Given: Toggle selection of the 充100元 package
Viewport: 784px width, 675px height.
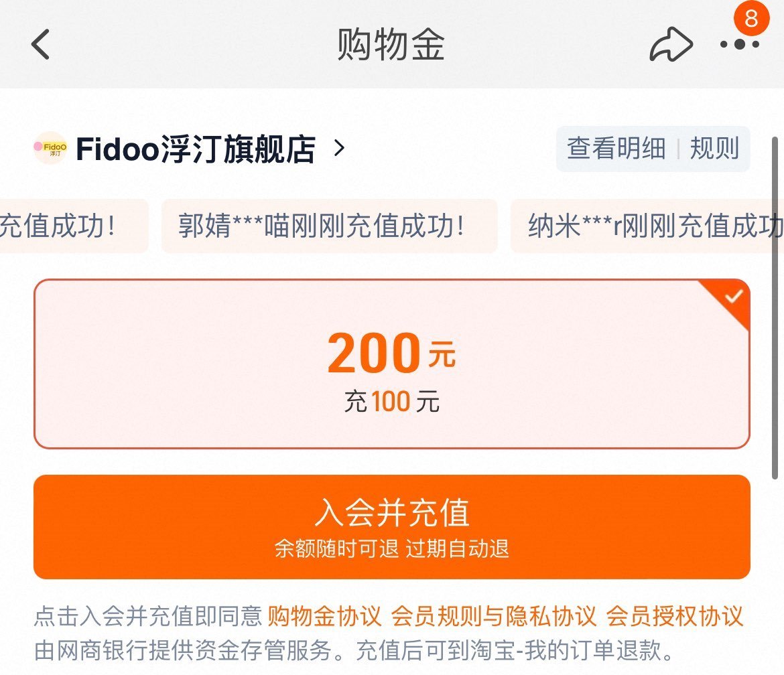Looking at the screenshot, I should pos(391,402).
